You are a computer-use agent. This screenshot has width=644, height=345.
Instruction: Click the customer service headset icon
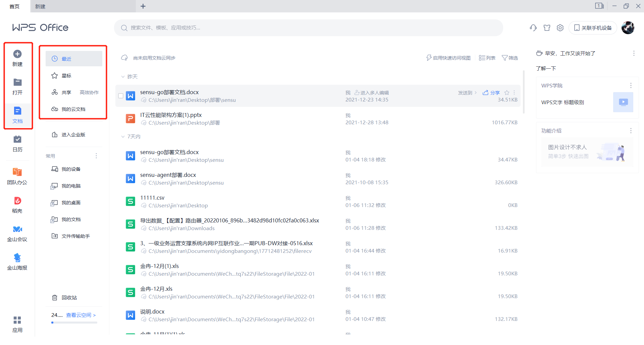point(533,28)
